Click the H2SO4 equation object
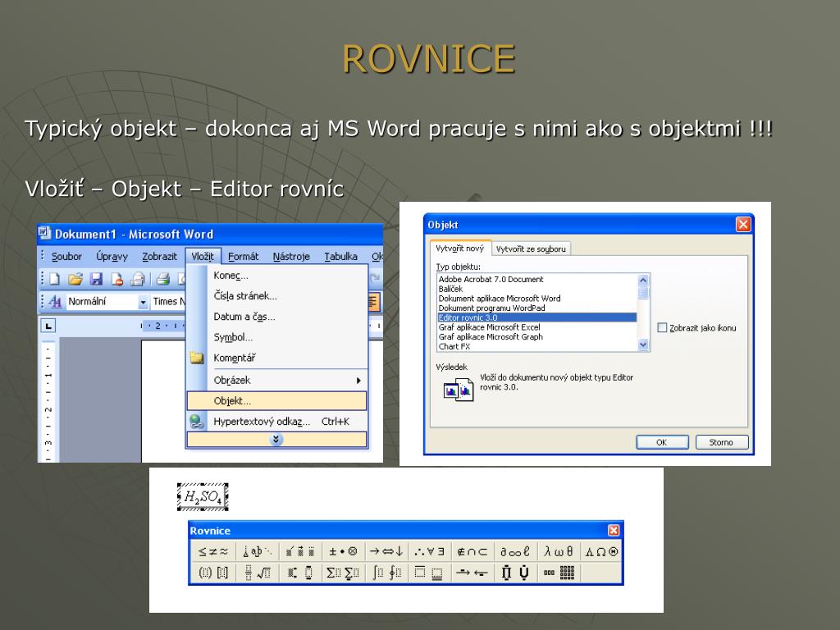840x630 pixels. pos(203,496)
